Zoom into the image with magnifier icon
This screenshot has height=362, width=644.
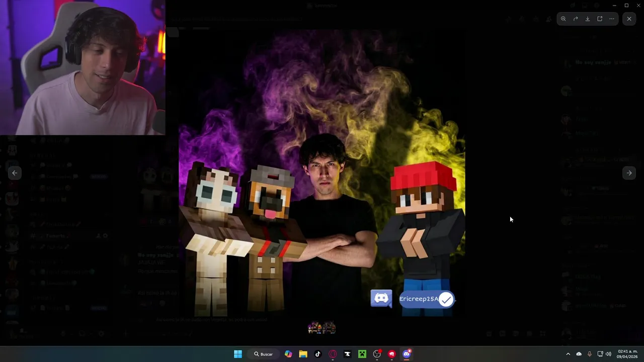pos(563,19)
